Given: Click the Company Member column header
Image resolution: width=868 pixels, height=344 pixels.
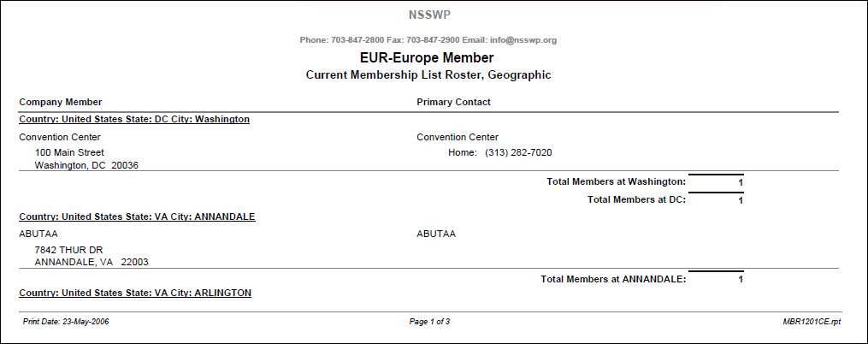Looking at the screenshot, I should (x=61, y=102).
